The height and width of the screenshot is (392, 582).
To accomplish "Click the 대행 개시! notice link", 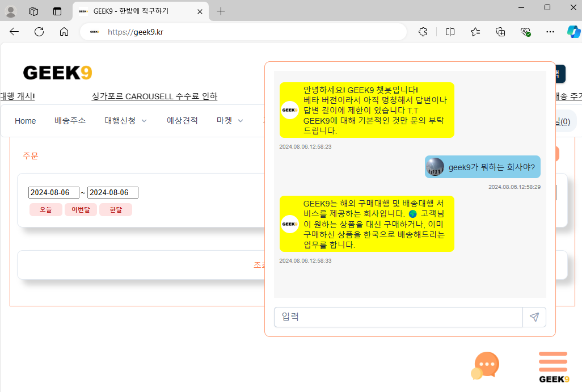I will coord(18,96).
